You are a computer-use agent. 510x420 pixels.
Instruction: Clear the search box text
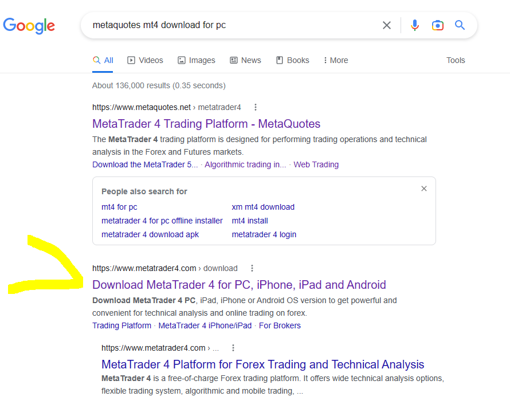pyautogui.click(x=387, y=25)
